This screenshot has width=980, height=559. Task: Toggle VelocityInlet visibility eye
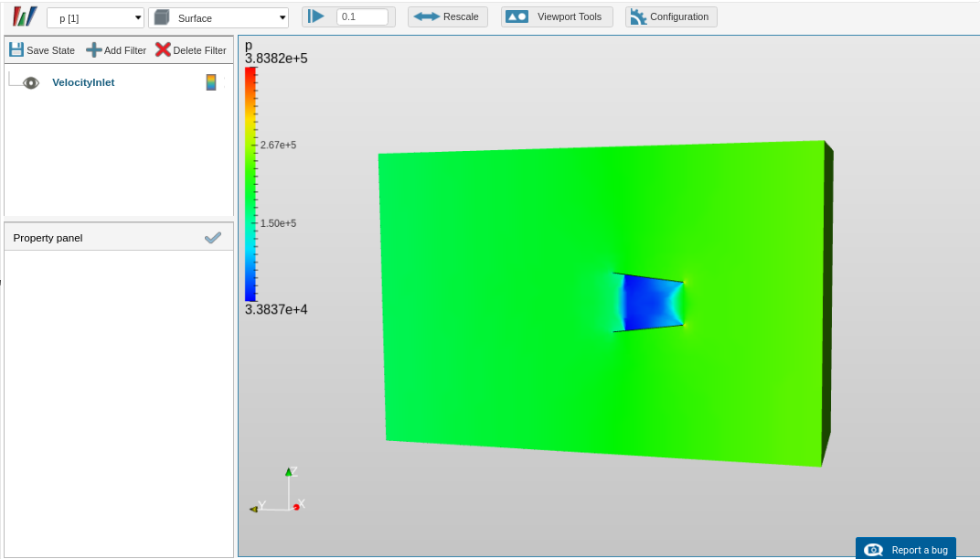point(31,82)
